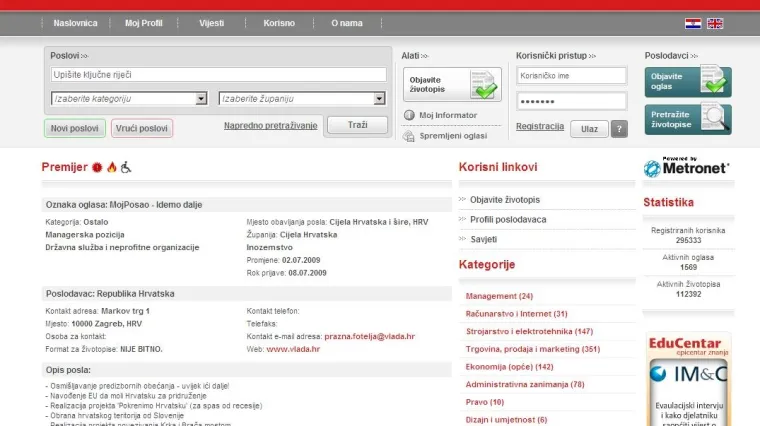Image resolution: width=760 pixels, height=426 pixels.
Task: Click the red badge icon beside Premijer
Action: click(x=97, y=167)
